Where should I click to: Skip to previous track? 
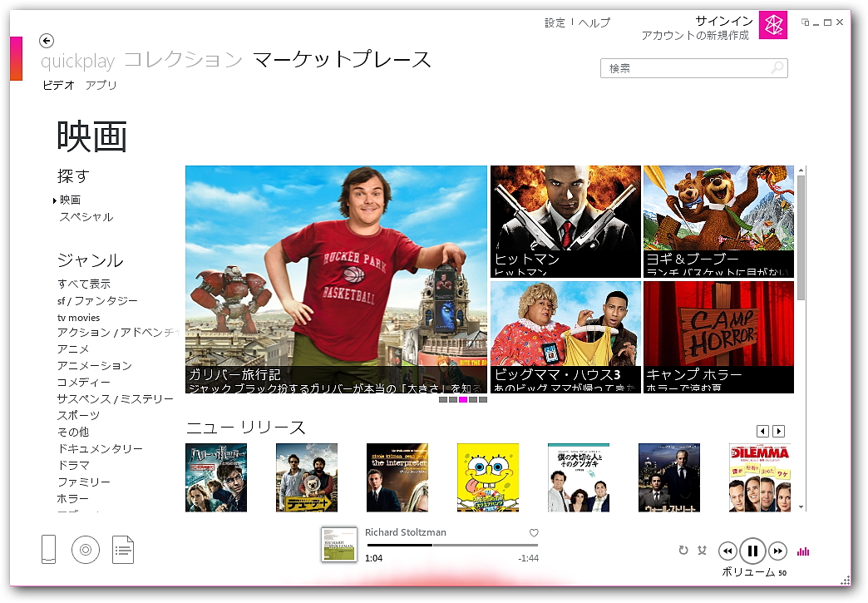727,551
